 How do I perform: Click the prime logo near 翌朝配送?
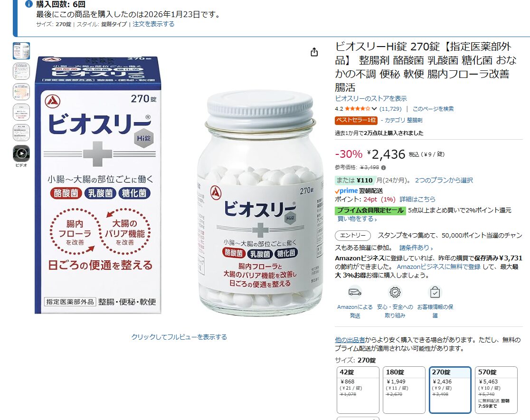pyautogui.click(x=346, y=191)
